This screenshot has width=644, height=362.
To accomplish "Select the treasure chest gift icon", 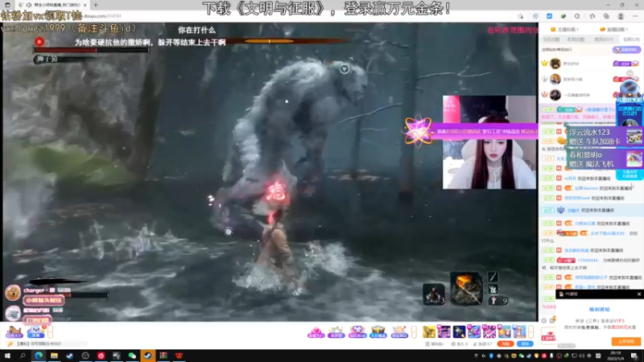I will [378, 331].
